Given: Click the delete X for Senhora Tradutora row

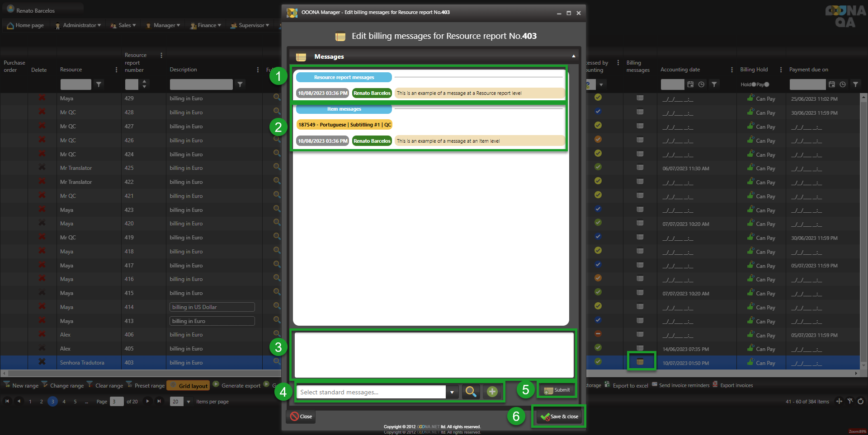Looking at the screenshot, I should pos(42,362).
